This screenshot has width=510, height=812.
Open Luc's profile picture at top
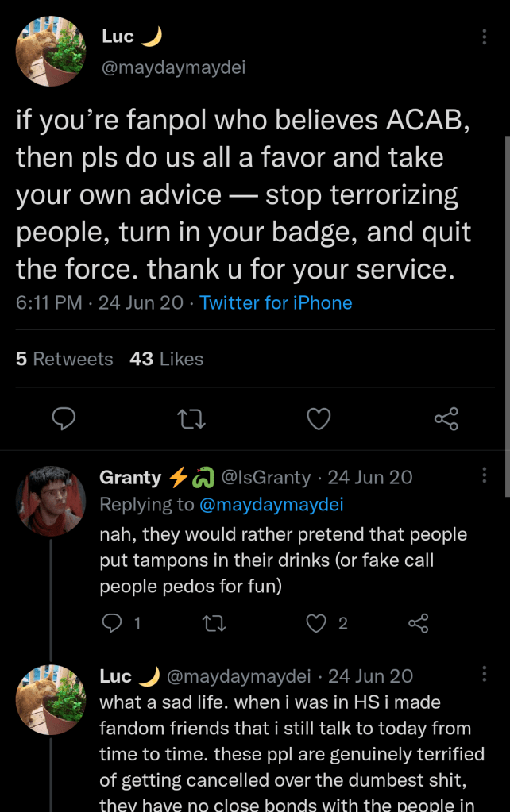(50, 51)
